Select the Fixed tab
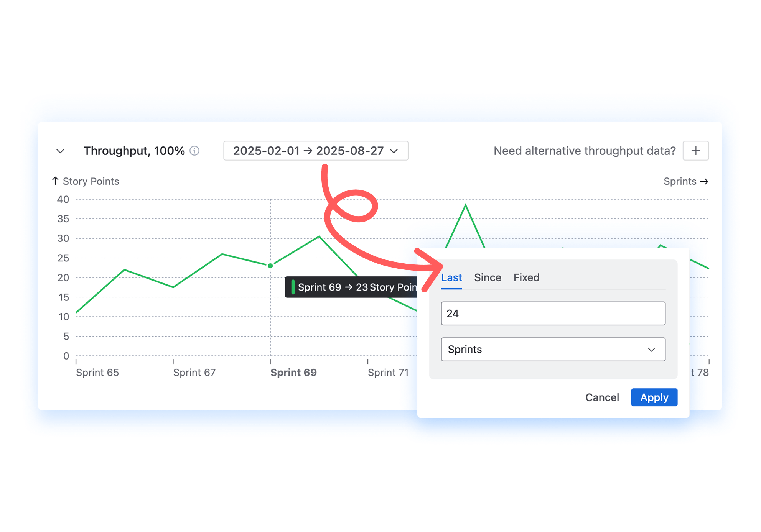The width and height of the screenshot is (761, 532). (x=526, y=277)
